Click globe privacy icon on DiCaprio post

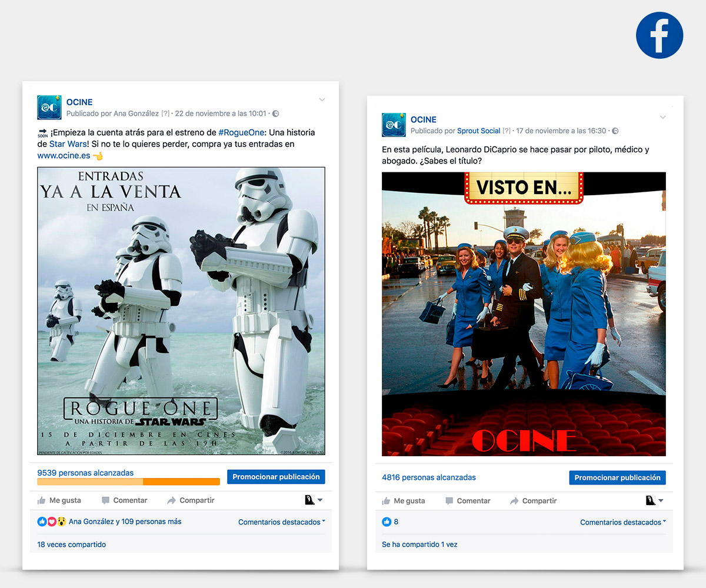615,131
